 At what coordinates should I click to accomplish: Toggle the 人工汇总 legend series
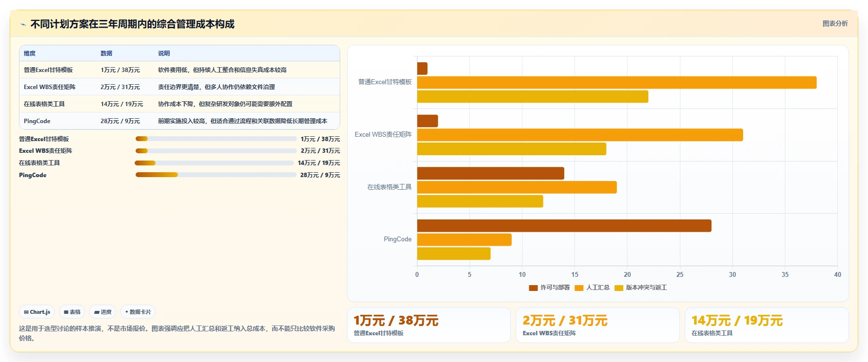(x=592, y=288)
